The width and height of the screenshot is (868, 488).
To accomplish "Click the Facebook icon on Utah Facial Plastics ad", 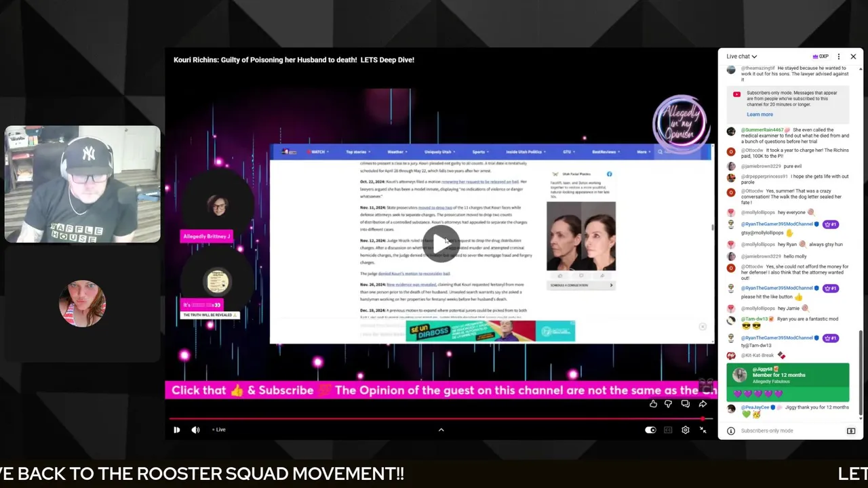I will click(x=609, y=174).
